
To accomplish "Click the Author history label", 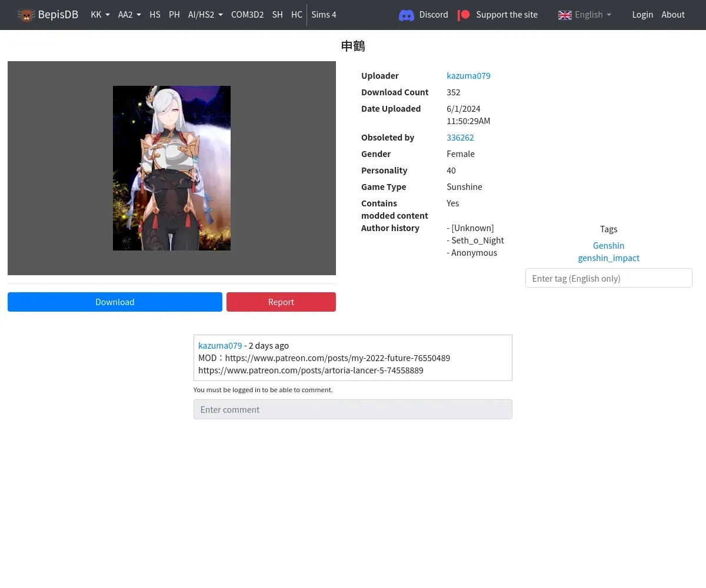I will point(390,228).
